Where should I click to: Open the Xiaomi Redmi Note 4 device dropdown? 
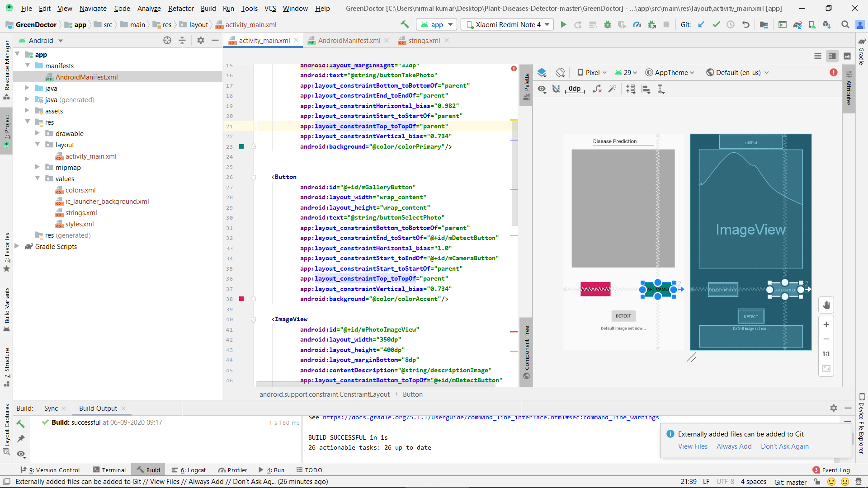[x=508, y=25]
